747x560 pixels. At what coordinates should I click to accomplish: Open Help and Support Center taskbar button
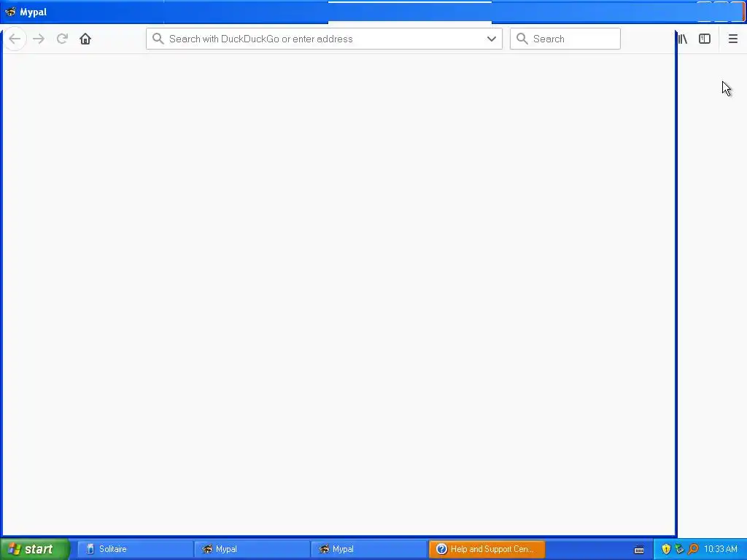point(487,549)
